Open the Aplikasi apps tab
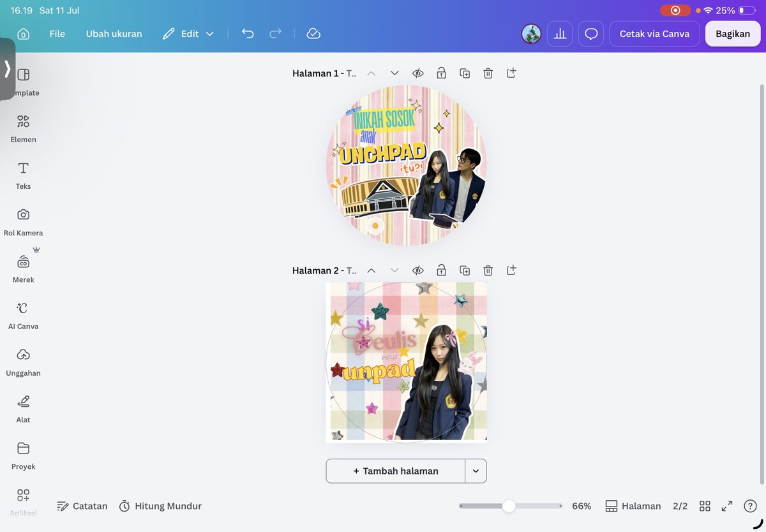 (24, 502)
